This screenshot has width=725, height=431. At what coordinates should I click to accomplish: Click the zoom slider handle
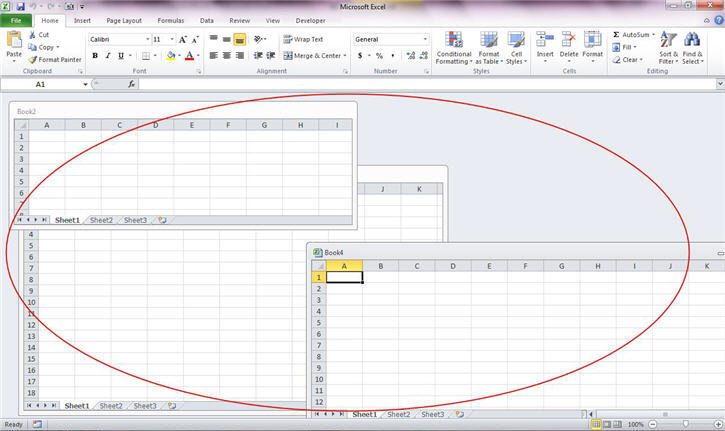pyautogui.click(x=685, y=424)
